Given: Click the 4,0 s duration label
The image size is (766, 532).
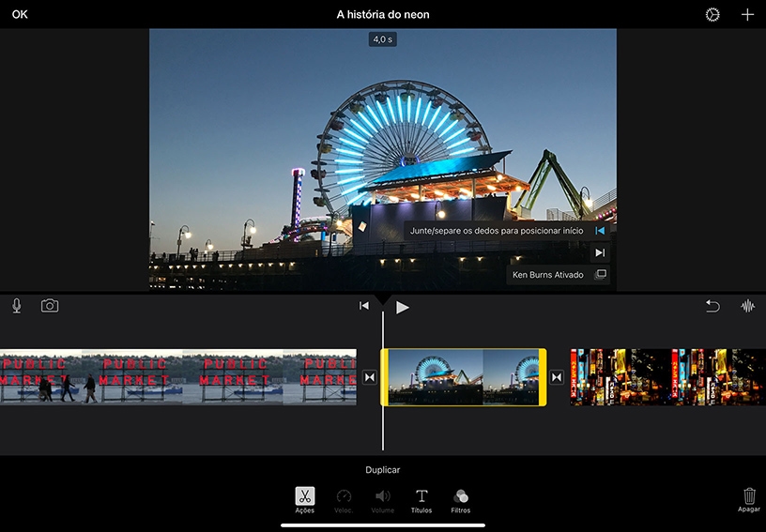Looking at the screenshot, I should pyautogui.click(x=382, y=39).
